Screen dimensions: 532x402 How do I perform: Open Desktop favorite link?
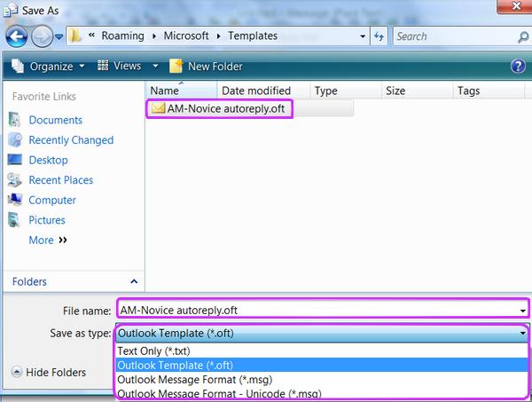coord(49,160)
